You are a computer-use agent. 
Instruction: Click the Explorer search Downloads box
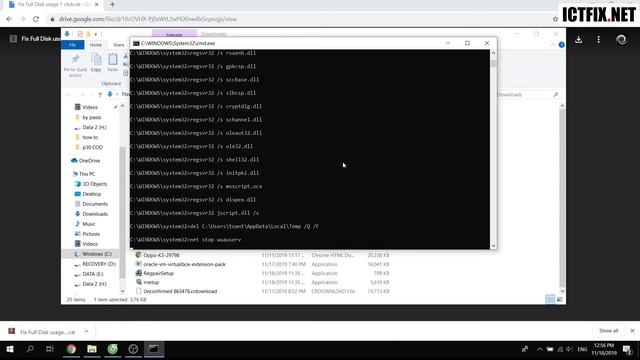click(527, 95)
